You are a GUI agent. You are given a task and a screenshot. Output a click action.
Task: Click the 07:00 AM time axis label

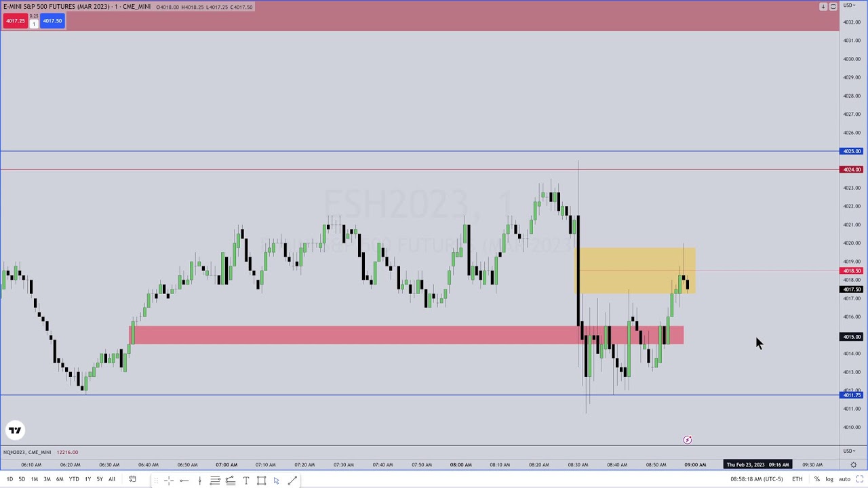226,465
